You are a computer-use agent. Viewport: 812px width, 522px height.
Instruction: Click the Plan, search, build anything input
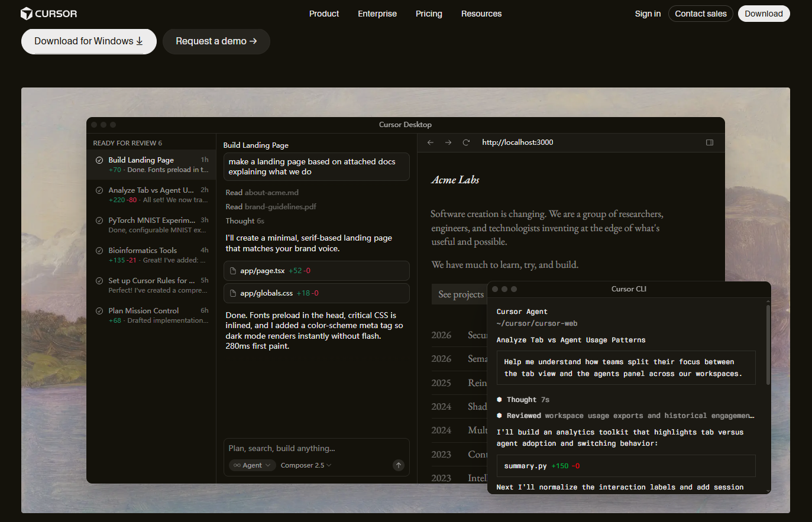pos(316,448)
